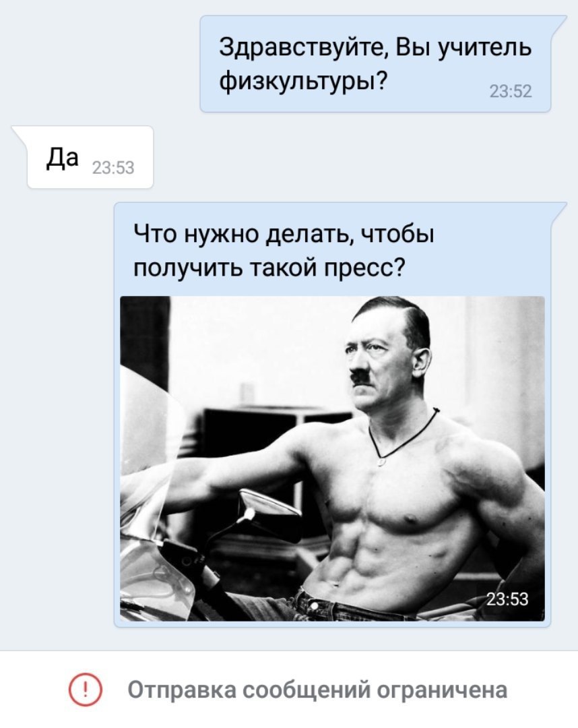Click the red exclamation warning icon

tap(86, 690)
